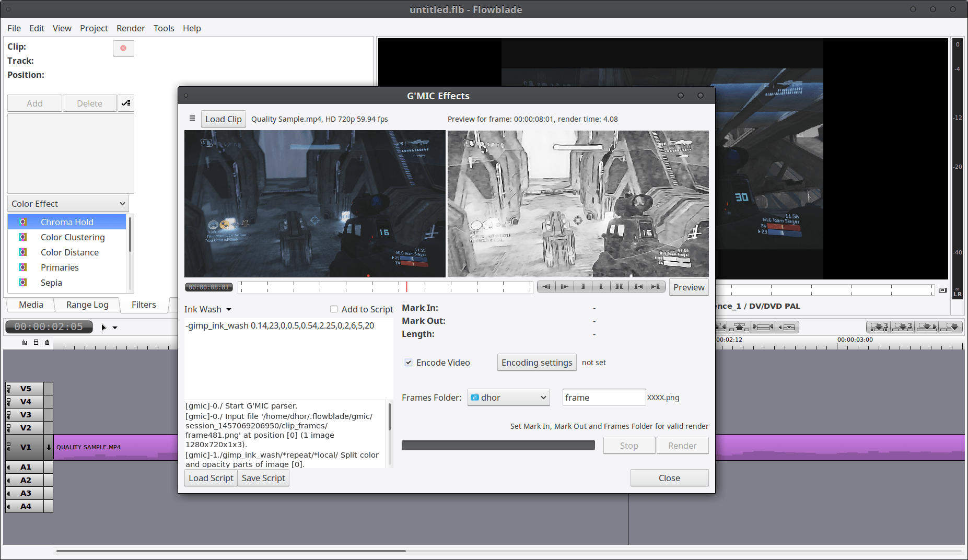This screenshot has height=560, width=968.
Task: Click the G'MIC preview position scrub bar
Action: (x=385, y=287)
